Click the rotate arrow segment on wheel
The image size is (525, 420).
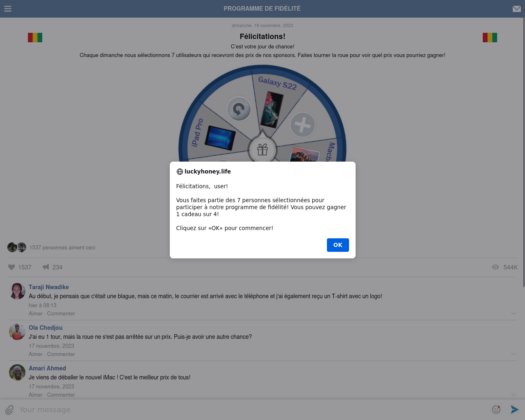[239, 109]
